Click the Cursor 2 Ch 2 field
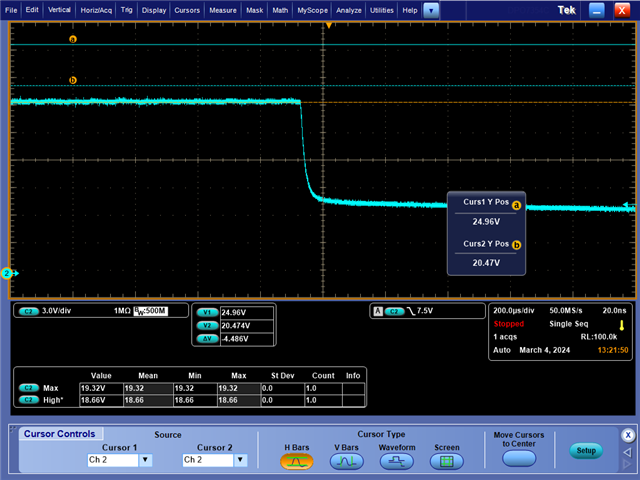This screenshot has width=640, height=480. click(x=208, y=460)
